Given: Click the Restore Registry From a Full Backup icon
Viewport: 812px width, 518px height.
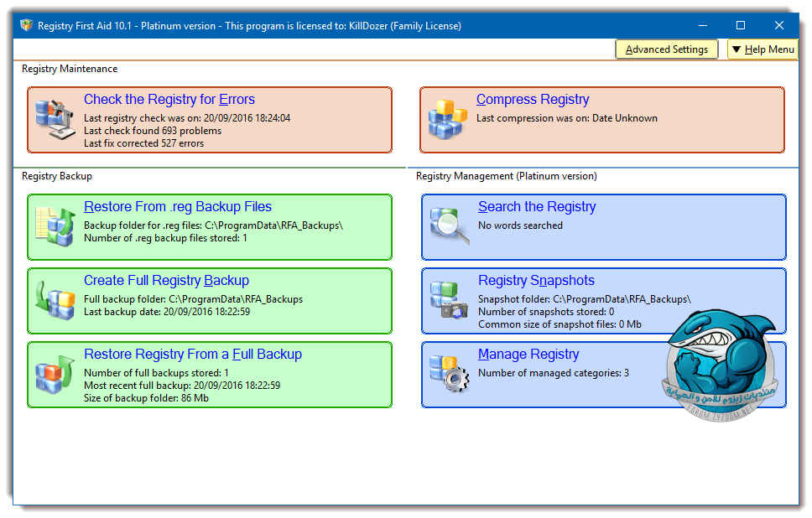Looking at the screenshot, I should click(55, 374).
